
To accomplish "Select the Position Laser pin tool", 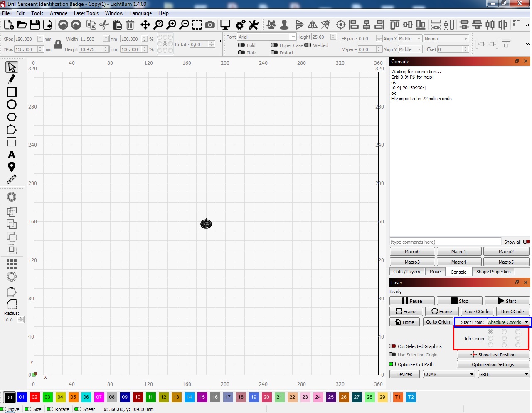I will (12, 167).
